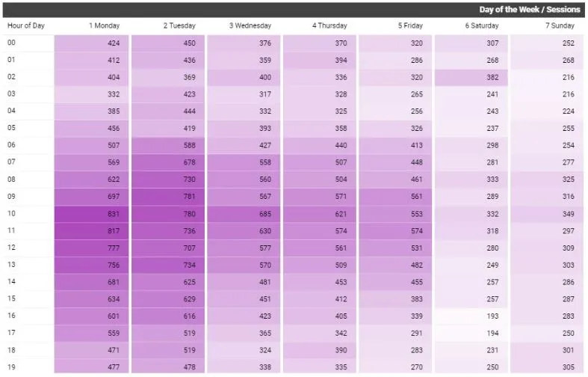The height and width of the screenshot is (377, 588).
Task: Click Friday hour 11 cell showing 574
Action: pos(396,231)
